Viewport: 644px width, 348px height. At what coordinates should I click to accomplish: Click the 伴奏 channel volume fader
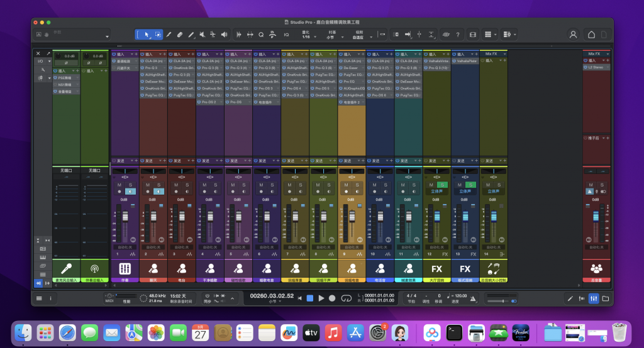[125, 217]
